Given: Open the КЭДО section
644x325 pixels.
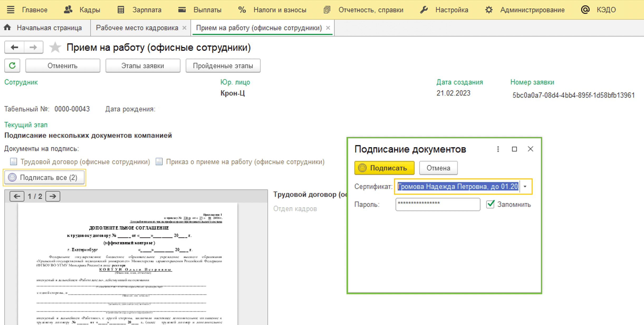Looking at the screenshot, I should (x=606, y=10).
